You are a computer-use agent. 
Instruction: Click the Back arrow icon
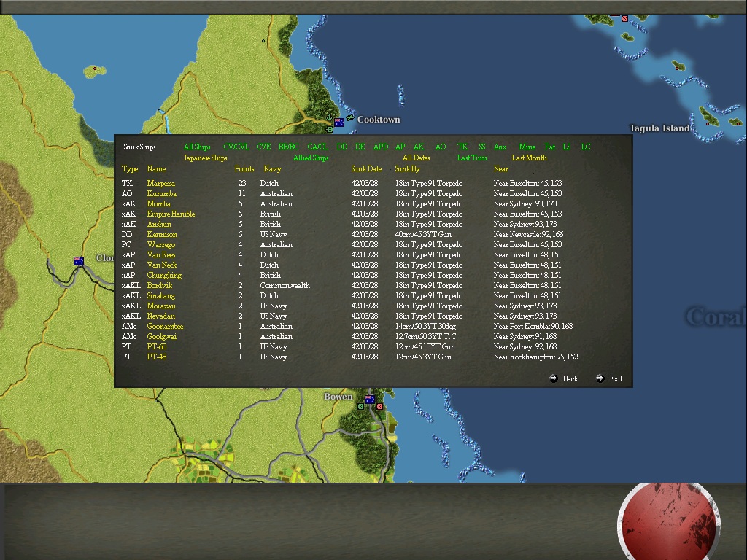(553, 378)
